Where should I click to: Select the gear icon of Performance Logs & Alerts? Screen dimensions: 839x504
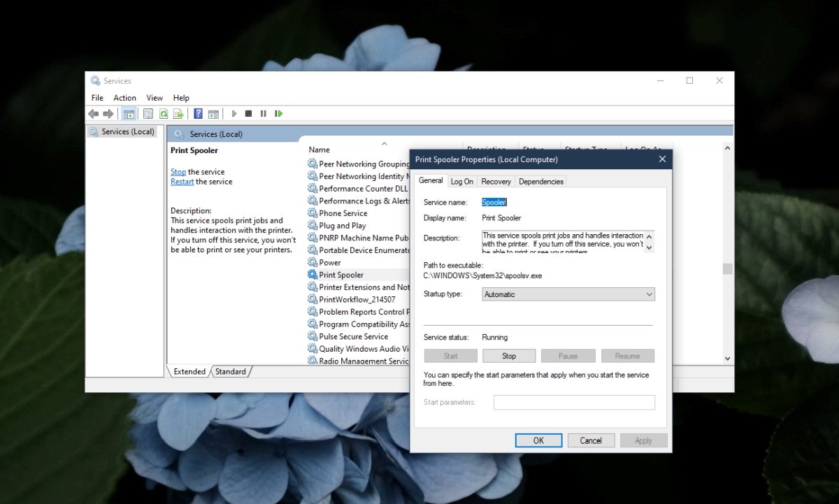313,201
